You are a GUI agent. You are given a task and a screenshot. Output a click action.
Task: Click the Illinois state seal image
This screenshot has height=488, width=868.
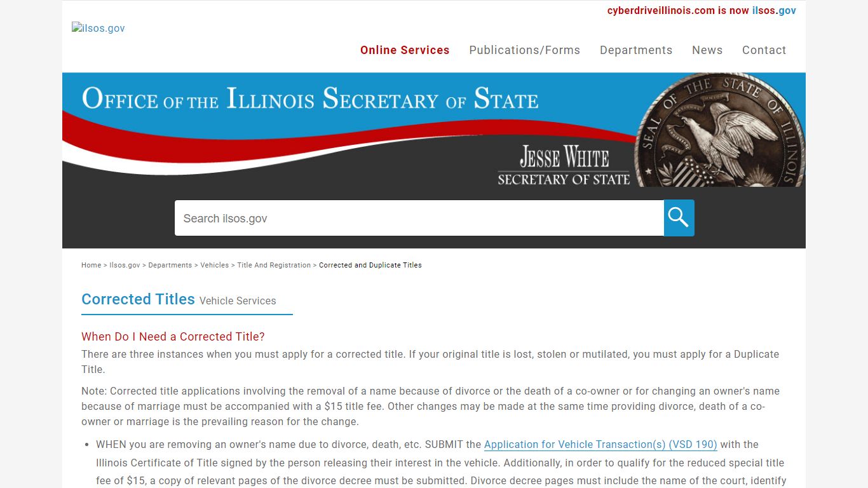(x=720, y=130)
